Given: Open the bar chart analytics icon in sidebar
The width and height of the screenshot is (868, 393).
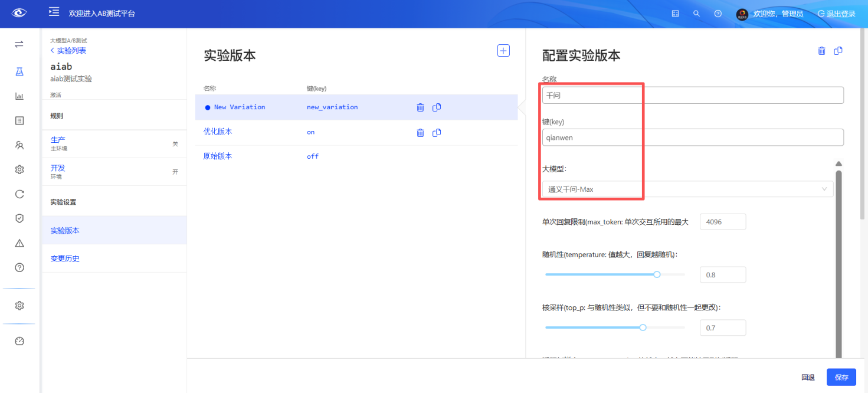Looking at the screenshot, I should tap(19, 96).
